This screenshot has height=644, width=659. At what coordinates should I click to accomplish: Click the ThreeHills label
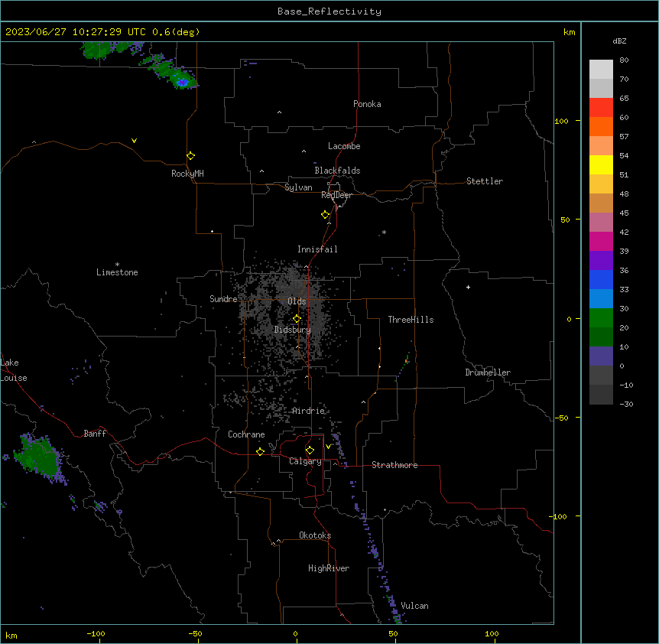[411, 320]
